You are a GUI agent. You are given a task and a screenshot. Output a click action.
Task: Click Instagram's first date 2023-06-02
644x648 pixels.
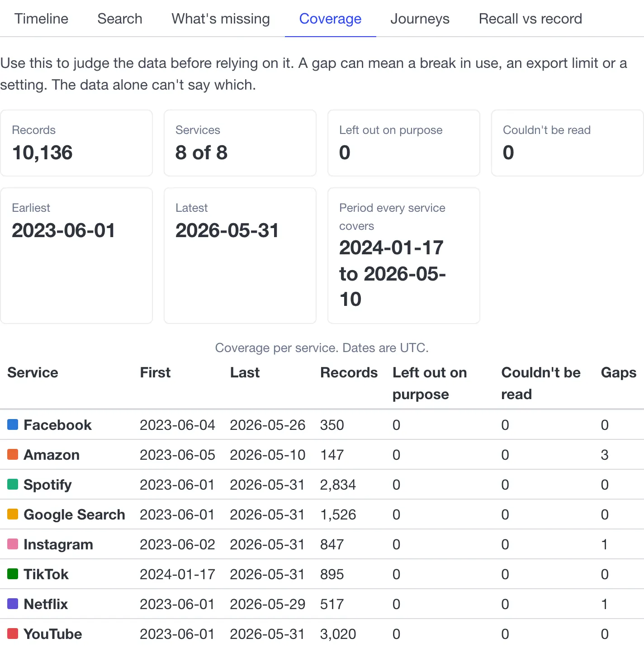tap(177, 544)
